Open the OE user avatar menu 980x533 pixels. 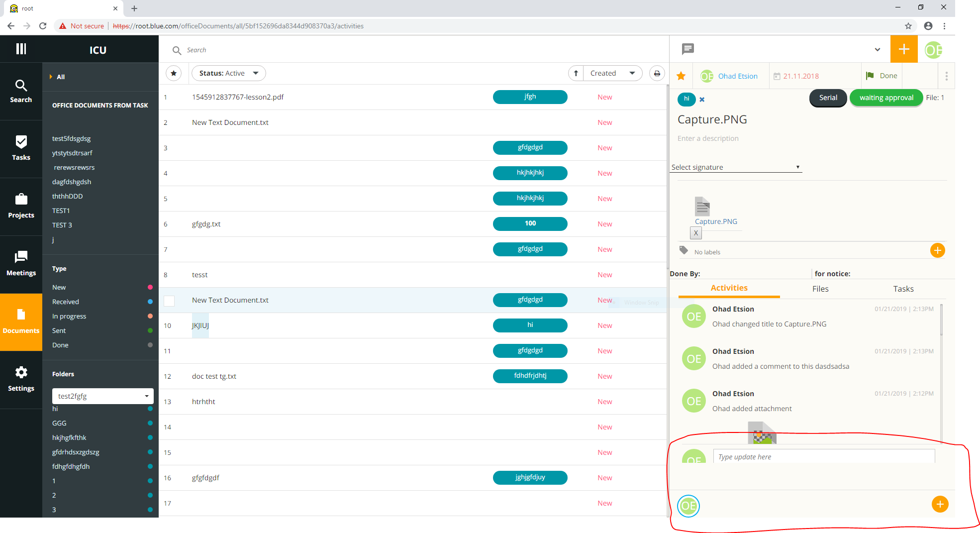point(934,50)
